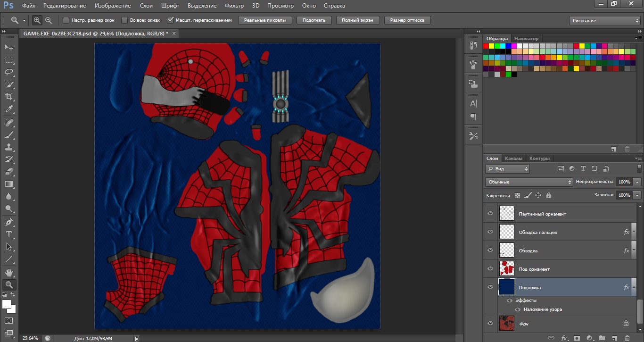Open the Fill ('Заливка') value dropdown arrow
The image size is (644, 342).
[637, 195]
